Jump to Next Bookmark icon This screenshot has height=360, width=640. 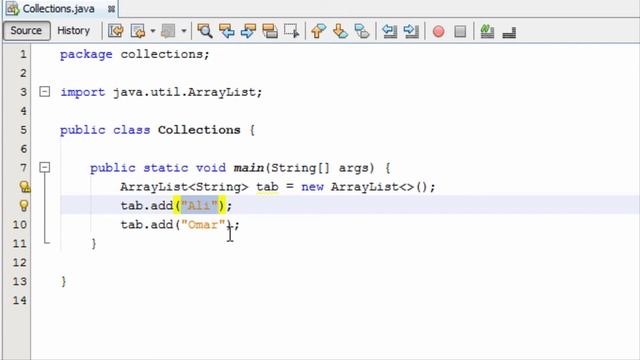[x=340, y=31]
